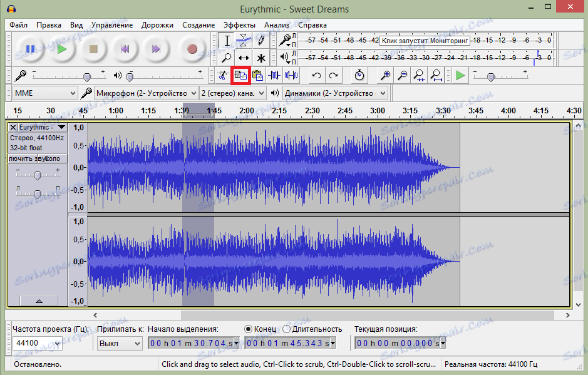Copy the selected audio
588x375 pixels.
(x=240, y=75)
